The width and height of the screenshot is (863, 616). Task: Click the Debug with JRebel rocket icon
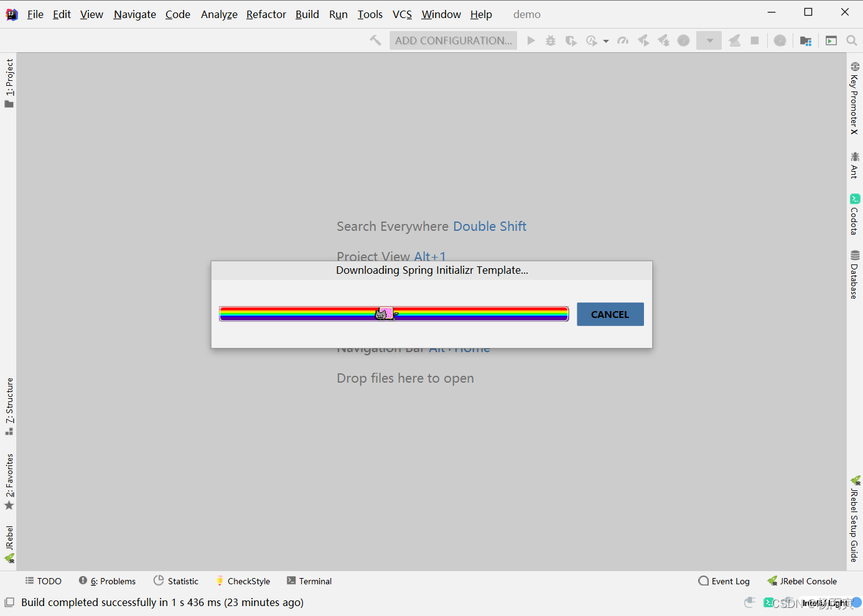664,40
